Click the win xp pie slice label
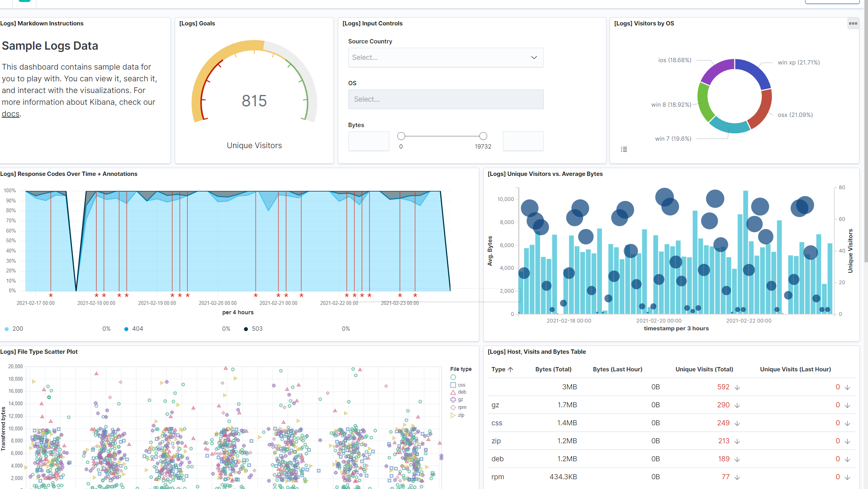The image size is (868, 489). pyautogui.click(x=798, y=63)
